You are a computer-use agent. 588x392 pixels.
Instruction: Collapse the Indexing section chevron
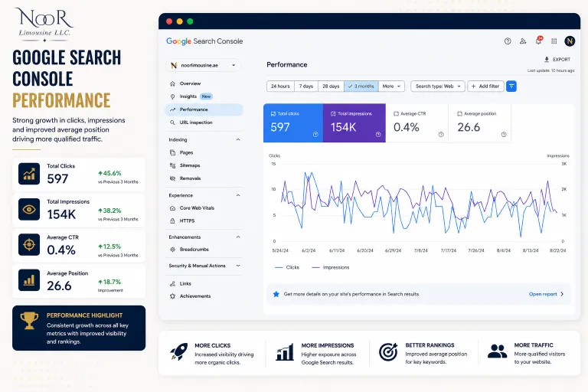238,139
